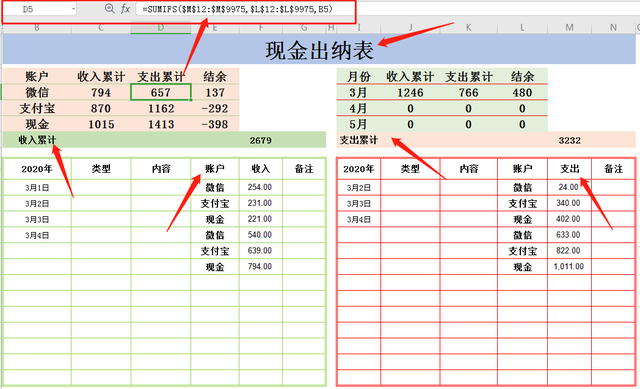640x389 pixels.
Task: Select the 现金 expense total 1413
Action: [x=161, y=124]
